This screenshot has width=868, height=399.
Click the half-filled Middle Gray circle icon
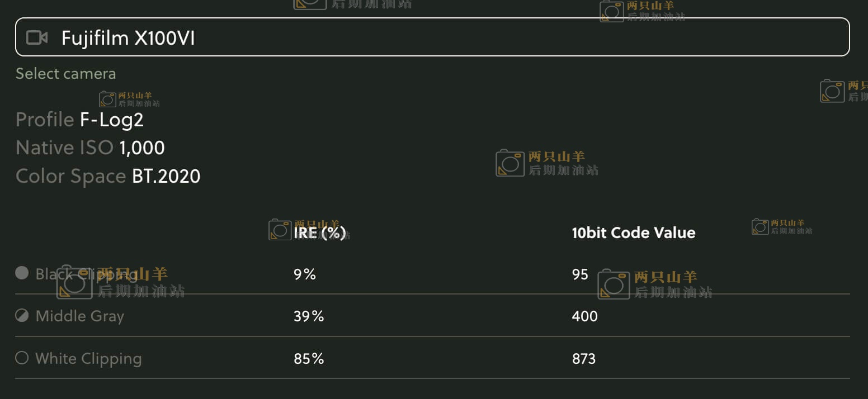[x=22, y=316]
